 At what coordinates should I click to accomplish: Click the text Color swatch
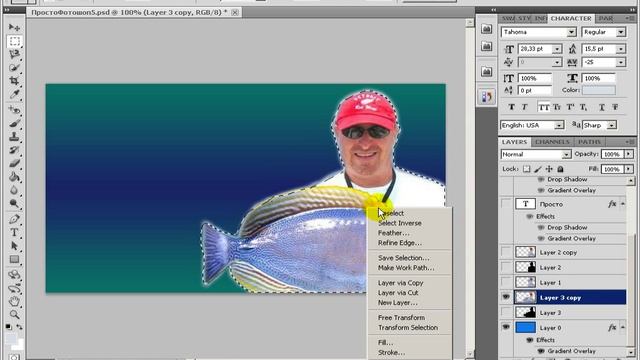tap(598, 90)
